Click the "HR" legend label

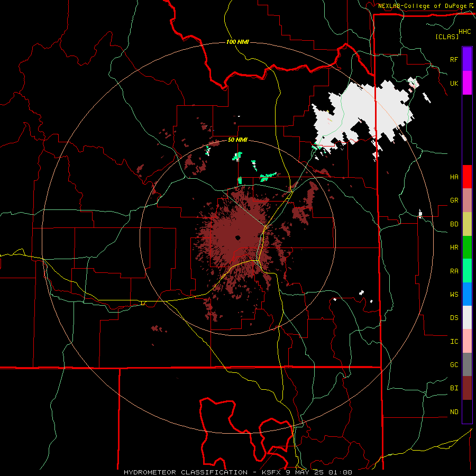point(454,248)
